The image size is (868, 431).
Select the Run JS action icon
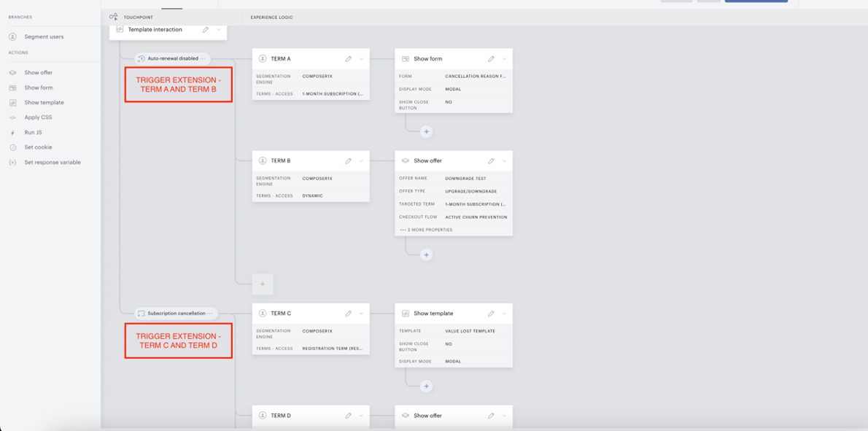point(12,133)
